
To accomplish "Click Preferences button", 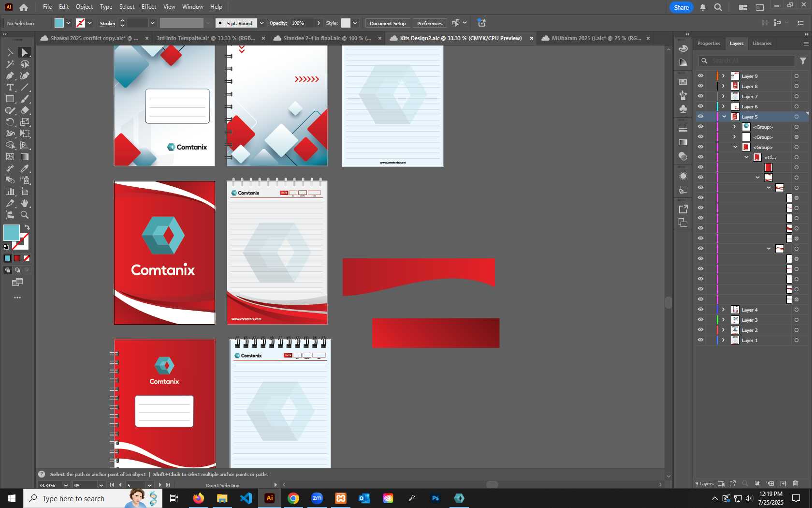I will [x=430, y=23].
